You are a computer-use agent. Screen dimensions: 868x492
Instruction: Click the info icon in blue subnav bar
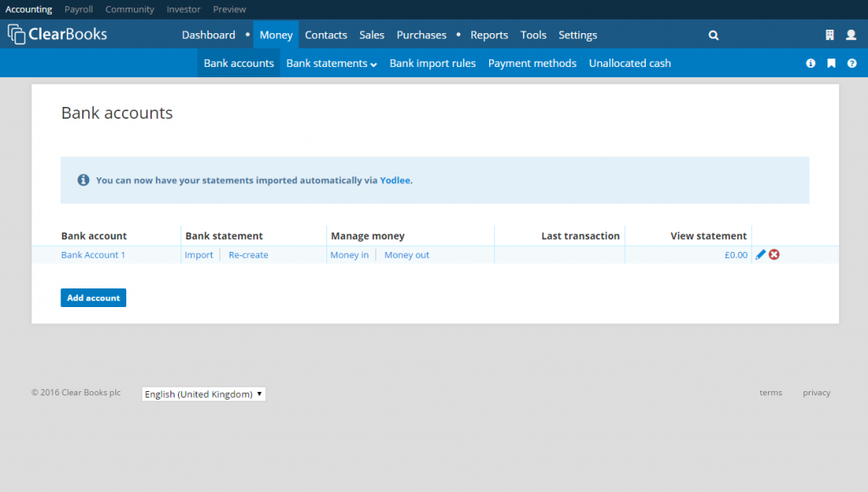coord(810,63)
